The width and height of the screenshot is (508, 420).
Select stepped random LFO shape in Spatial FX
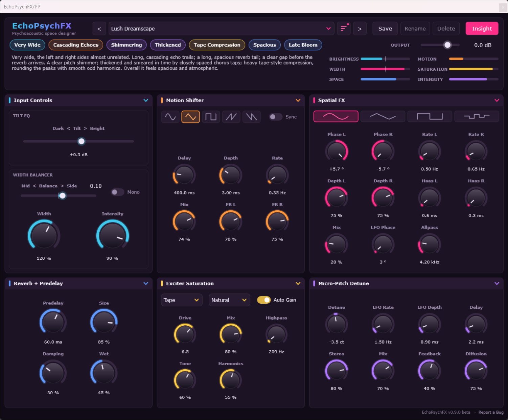477,116
